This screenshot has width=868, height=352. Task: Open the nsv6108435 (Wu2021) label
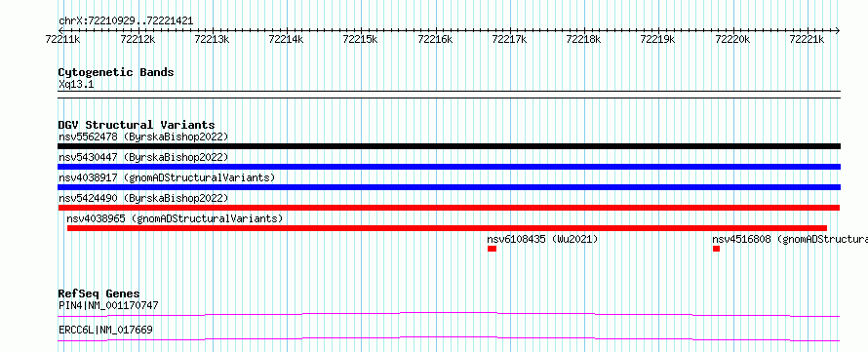542,239
